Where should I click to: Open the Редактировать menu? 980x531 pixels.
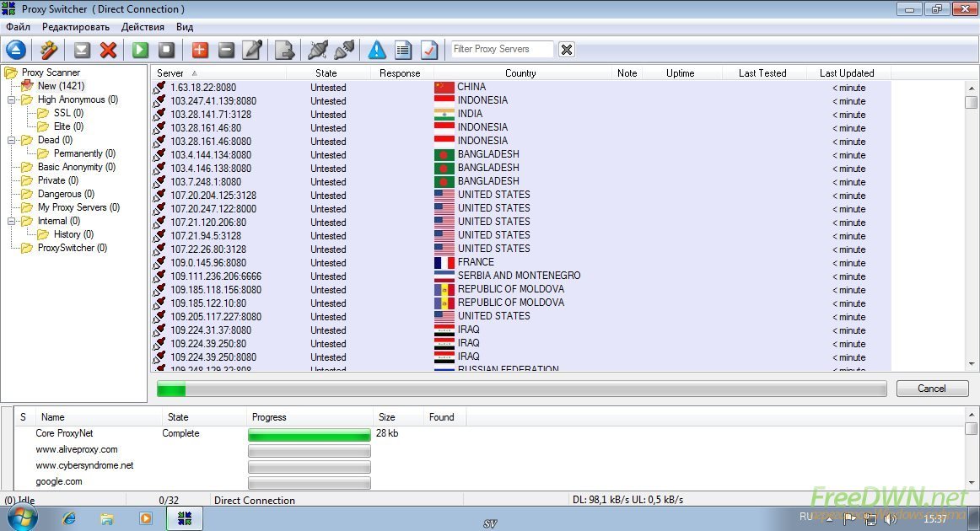[76, 27]
